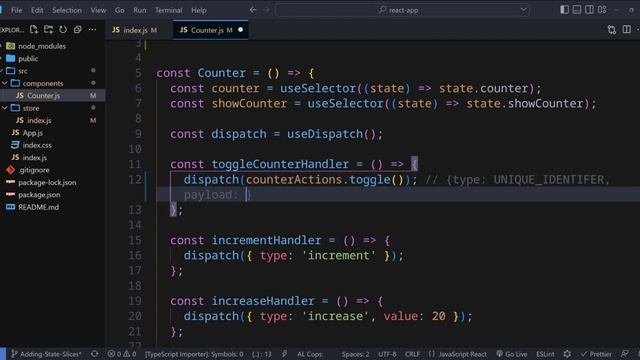Open .gitignore in the file tree

pyautogui.click(x=34, y=170)
